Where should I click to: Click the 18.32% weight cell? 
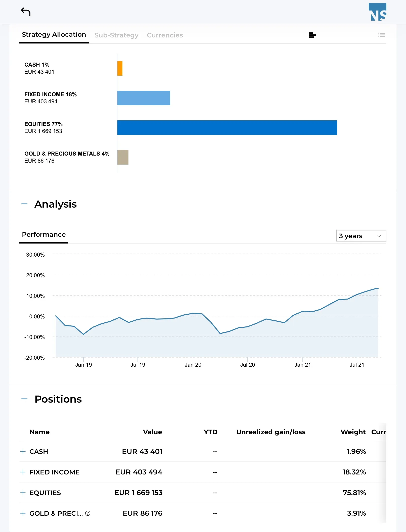354,472
